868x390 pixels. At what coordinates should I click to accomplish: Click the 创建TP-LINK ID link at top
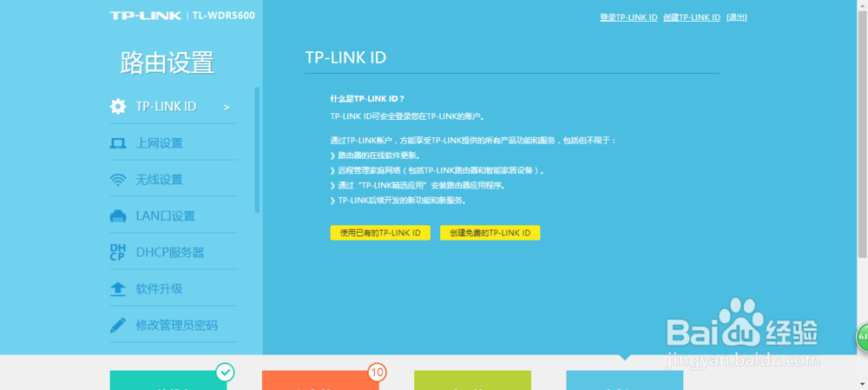point(692,17)
